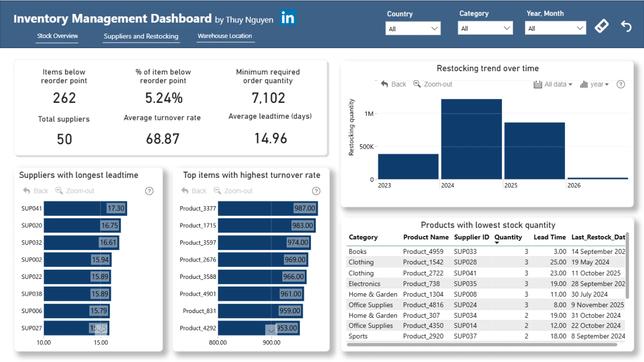Screen dimensions: 644x362
Task: Click help icon in Suppliers leadtime chart
Action: (x=149, y=191)
